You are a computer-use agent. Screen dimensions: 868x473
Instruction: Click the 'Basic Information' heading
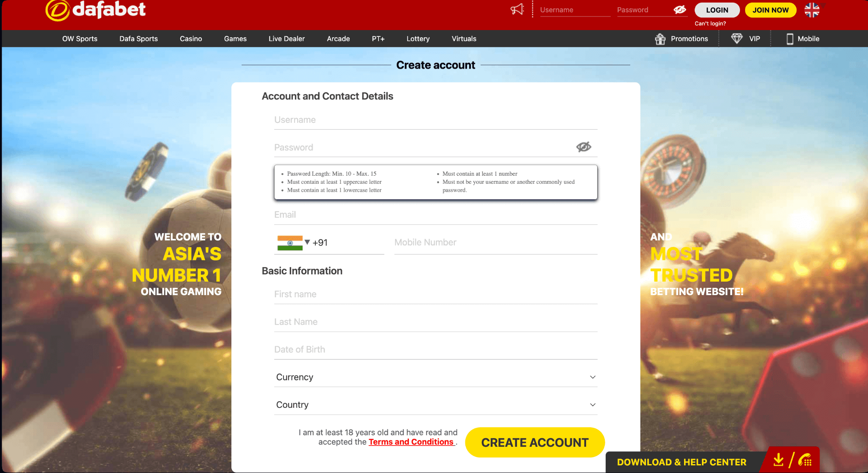tap(302, 271)
